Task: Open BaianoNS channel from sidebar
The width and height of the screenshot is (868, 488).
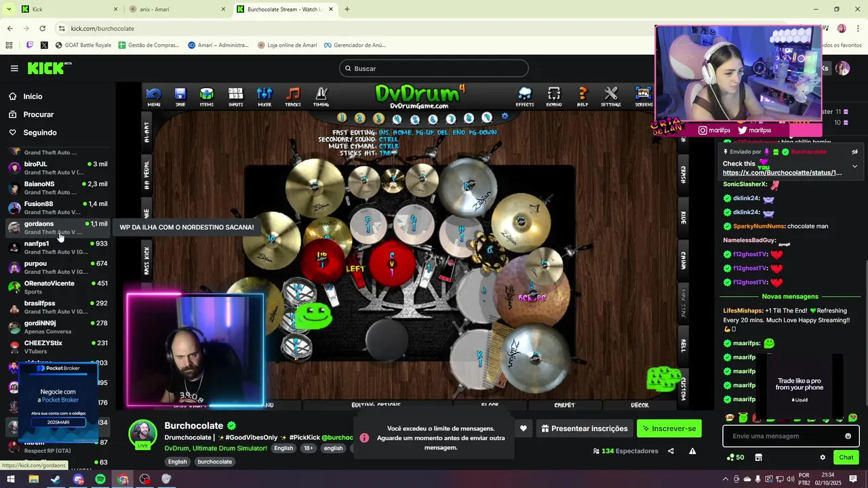Action: point(58,188)
